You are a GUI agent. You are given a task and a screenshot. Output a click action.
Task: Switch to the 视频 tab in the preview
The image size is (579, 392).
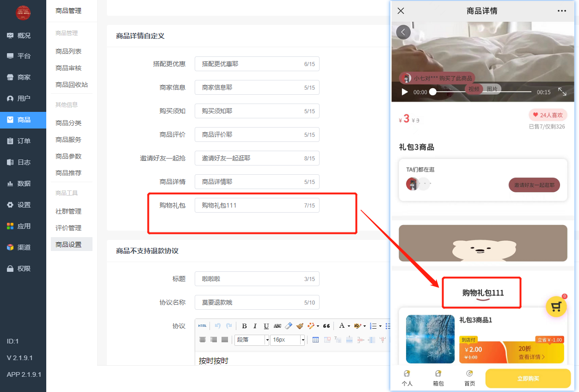coord(474,89)
